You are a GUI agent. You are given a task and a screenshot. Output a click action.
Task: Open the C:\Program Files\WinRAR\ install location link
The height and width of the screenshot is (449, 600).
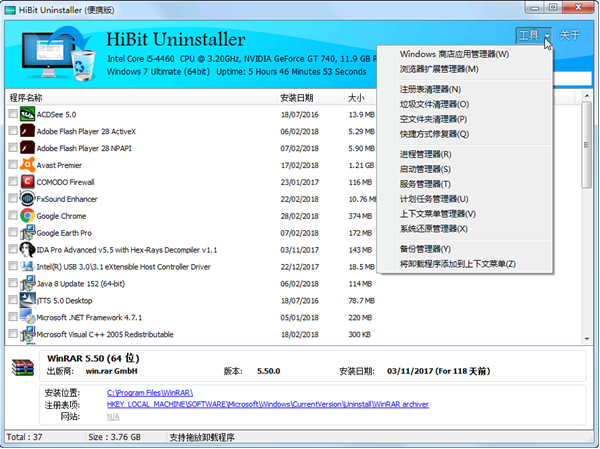point(150,393)
